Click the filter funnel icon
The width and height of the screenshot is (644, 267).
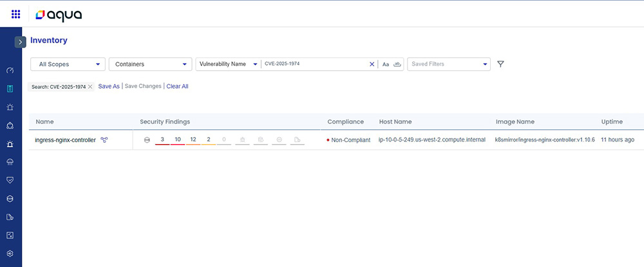click(500, 64)
